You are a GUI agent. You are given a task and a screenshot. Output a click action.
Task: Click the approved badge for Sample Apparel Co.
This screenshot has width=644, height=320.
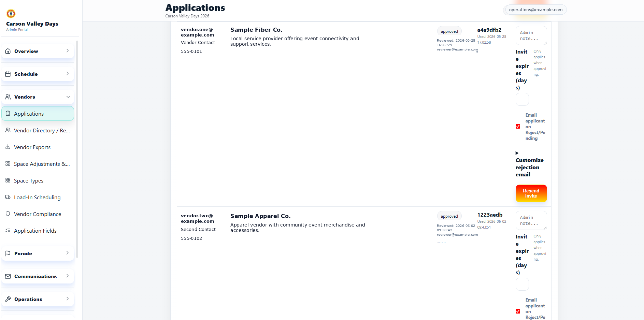pyautogui.click(x=449, y=216)
